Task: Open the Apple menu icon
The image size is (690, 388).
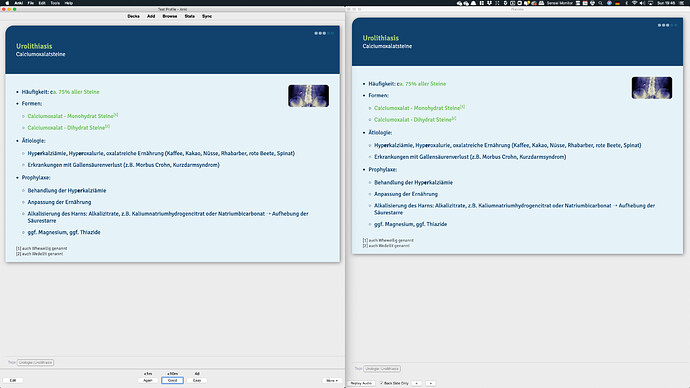Action: 7,3
